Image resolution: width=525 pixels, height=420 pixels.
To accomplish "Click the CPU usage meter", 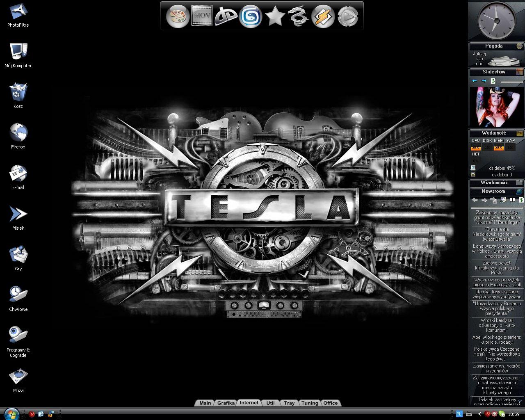I will pyautogui.click(x=476, y=147).
